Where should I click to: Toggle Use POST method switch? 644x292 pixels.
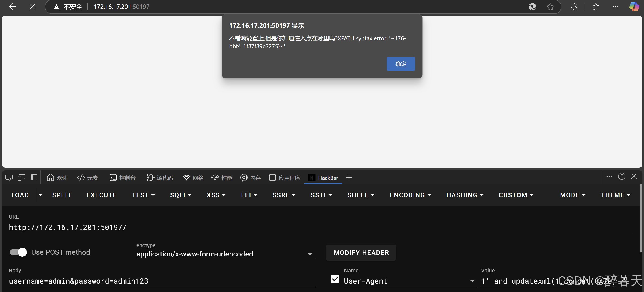pos(18,252)
